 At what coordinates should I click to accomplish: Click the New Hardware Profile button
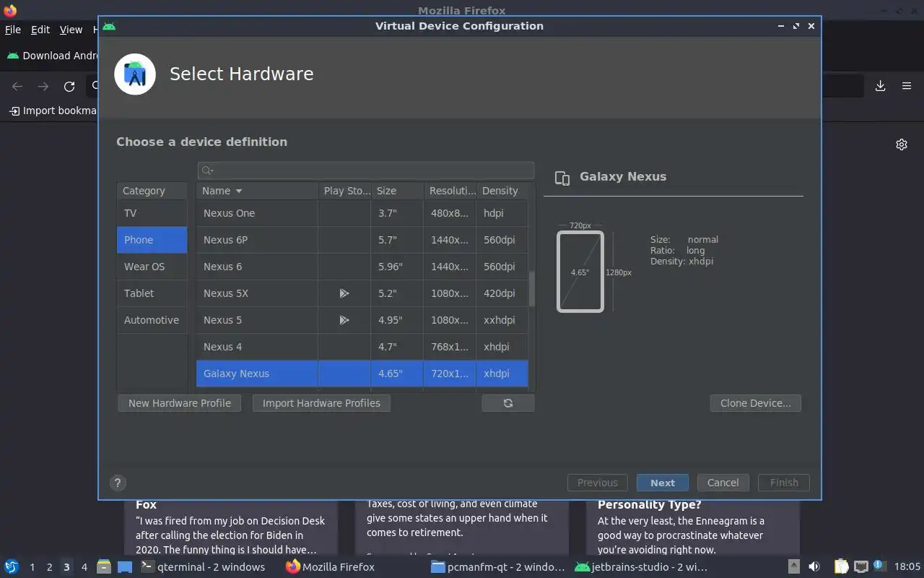(180, 403)
